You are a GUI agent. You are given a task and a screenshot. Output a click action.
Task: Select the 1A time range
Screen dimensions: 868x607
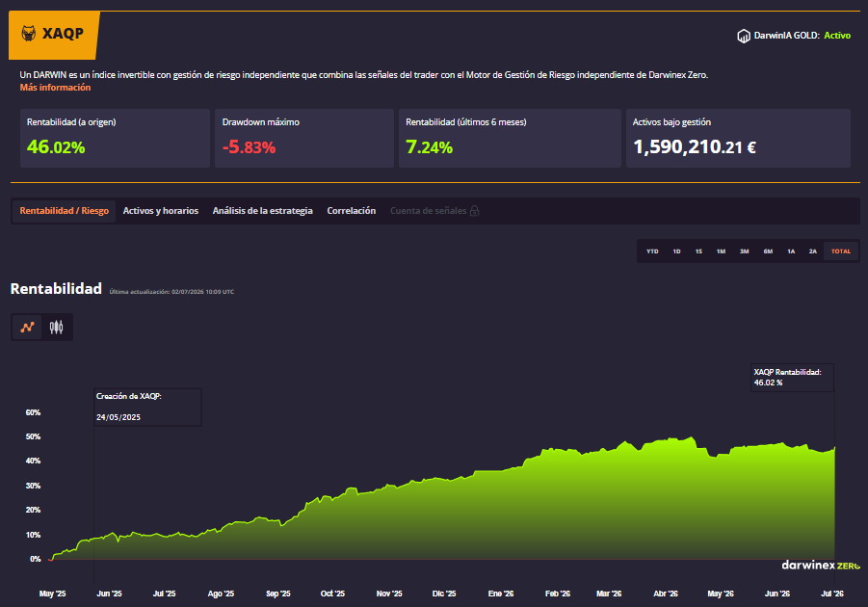791,251
